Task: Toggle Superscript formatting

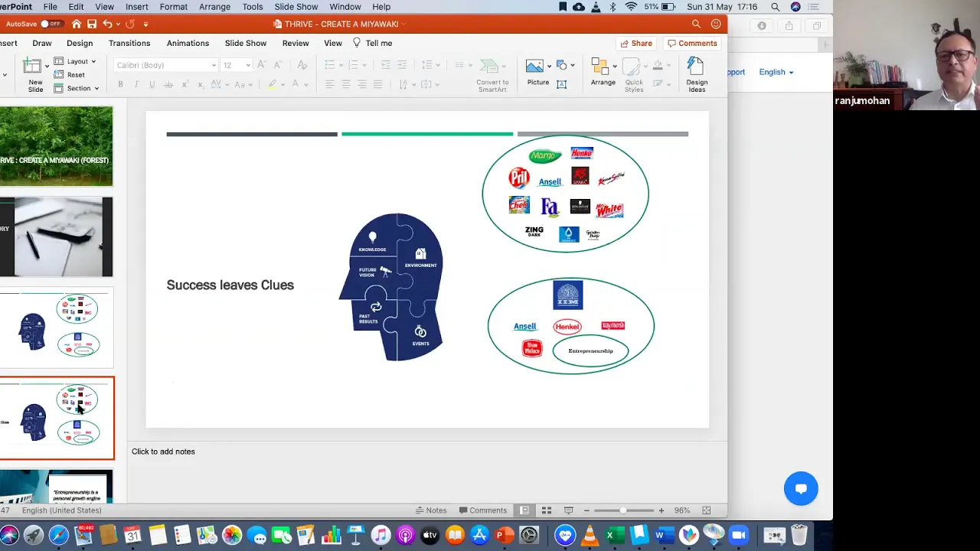Action: [x=185, y=84]
